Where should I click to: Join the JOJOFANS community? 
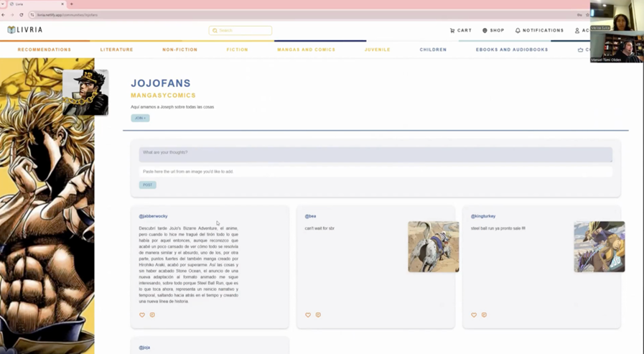(140, 118)
